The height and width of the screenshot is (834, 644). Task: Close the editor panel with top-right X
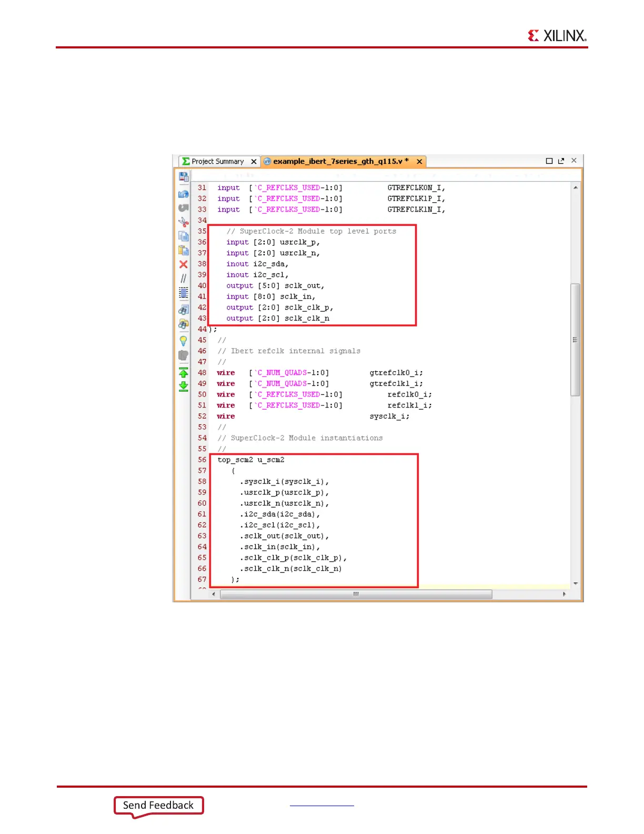574,160
